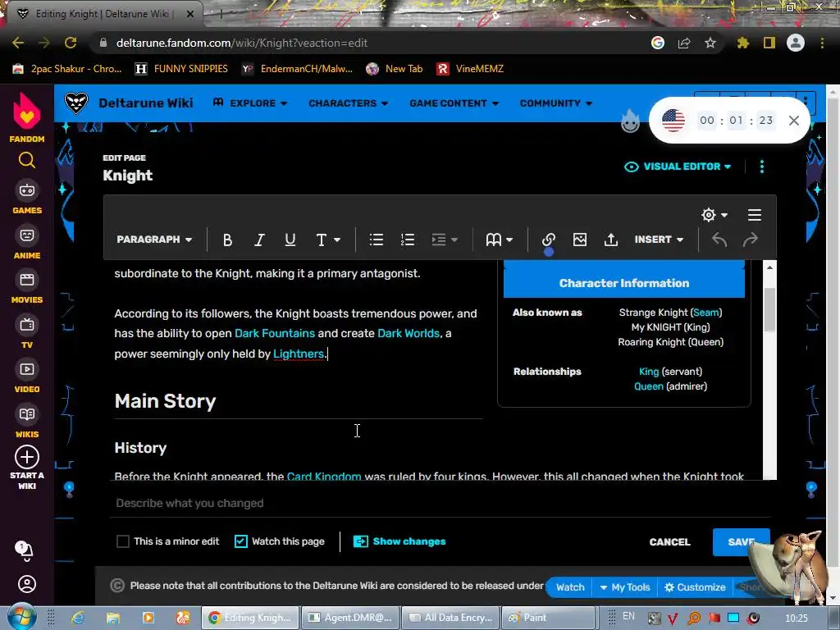Open editor settings gear menu
This screenshot has width=840, height=630.
click(x=714, y=216)
